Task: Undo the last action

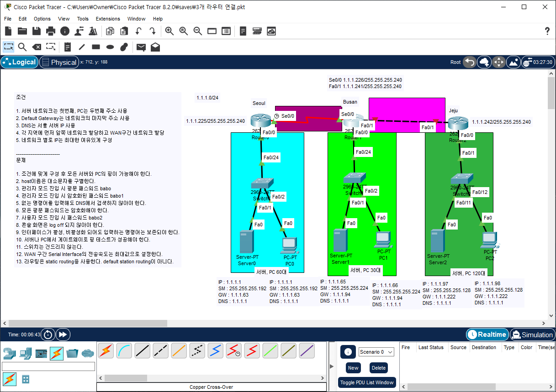Action: pos(138,31)
